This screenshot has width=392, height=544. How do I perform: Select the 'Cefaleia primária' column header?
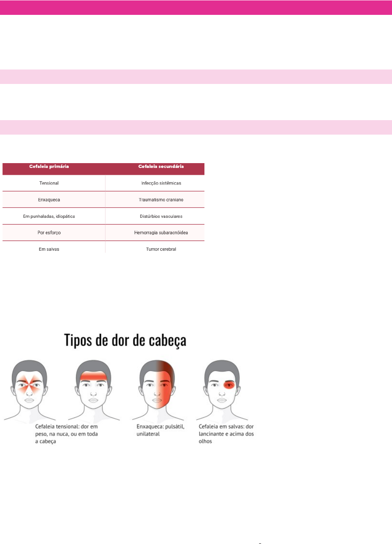point(49,167)
